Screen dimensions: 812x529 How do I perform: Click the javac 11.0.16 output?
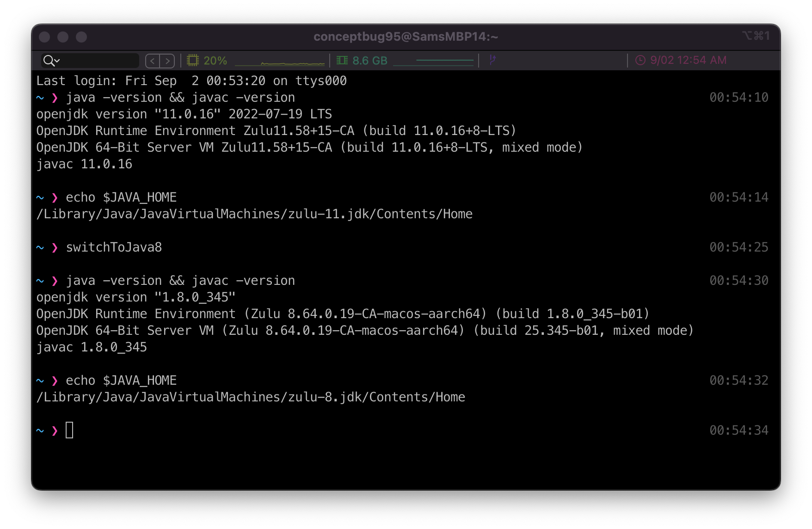tap(84, 164)
